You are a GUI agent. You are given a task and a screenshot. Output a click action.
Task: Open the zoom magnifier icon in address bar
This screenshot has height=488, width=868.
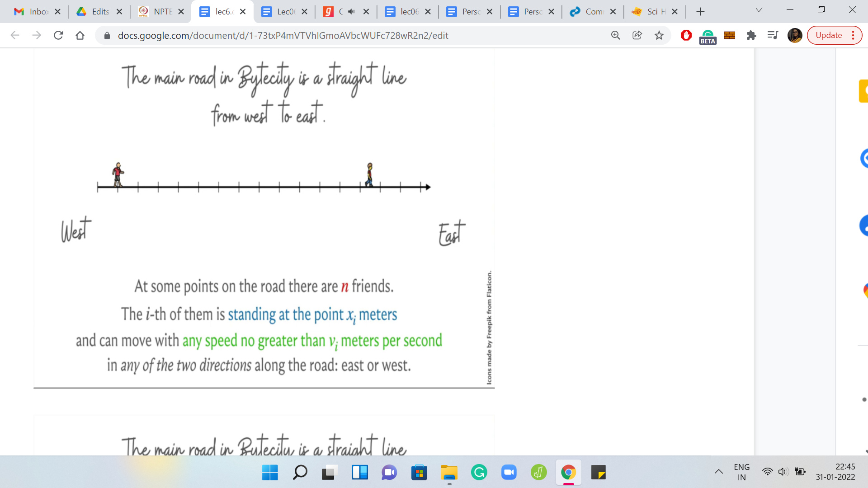coord(615,35)
